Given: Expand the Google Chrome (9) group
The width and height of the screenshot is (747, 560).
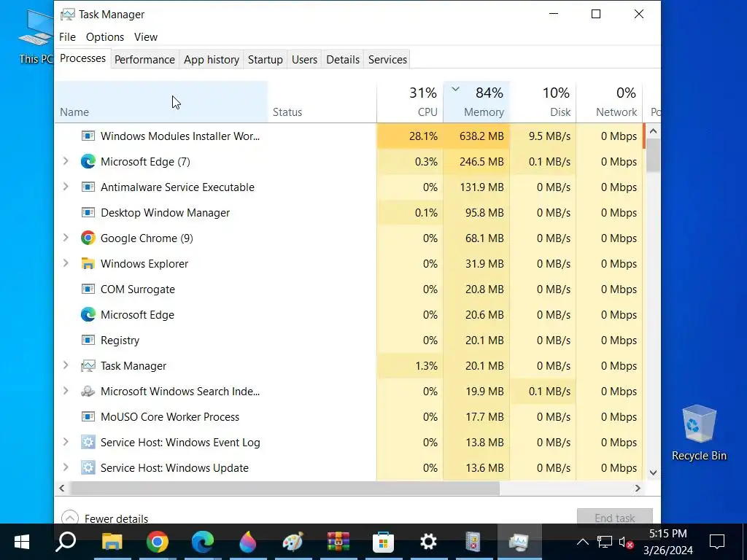Looking at the screenshot, I should coord(66,238).
